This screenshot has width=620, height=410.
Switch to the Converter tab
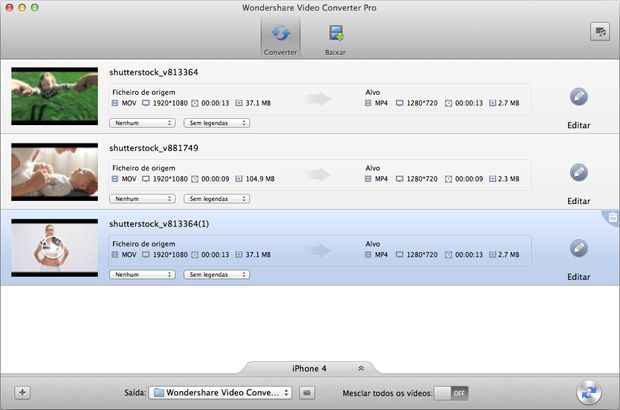280,39
